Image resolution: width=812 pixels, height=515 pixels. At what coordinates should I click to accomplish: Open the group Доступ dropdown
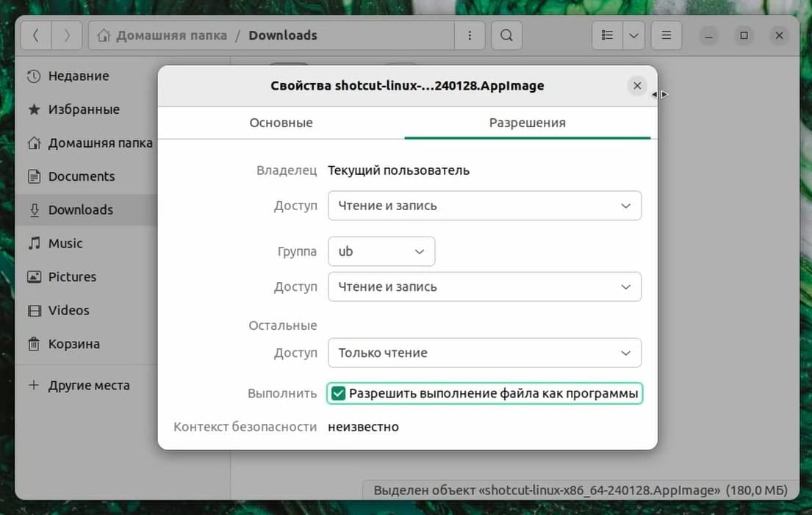485,287
